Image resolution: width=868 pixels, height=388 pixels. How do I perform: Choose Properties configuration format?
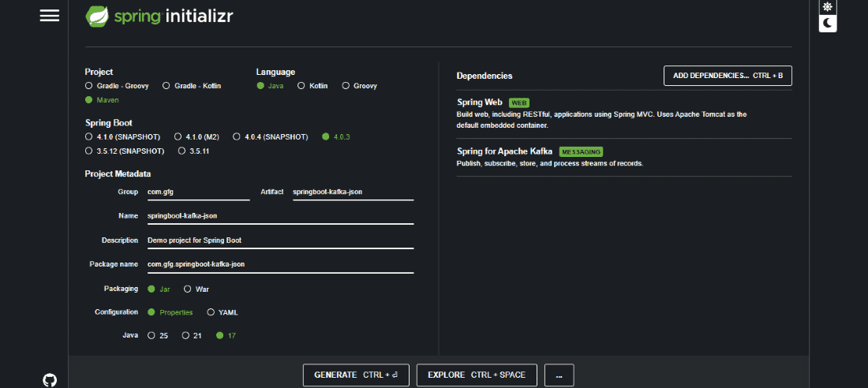pyautogui.click(x=170, y=312)
